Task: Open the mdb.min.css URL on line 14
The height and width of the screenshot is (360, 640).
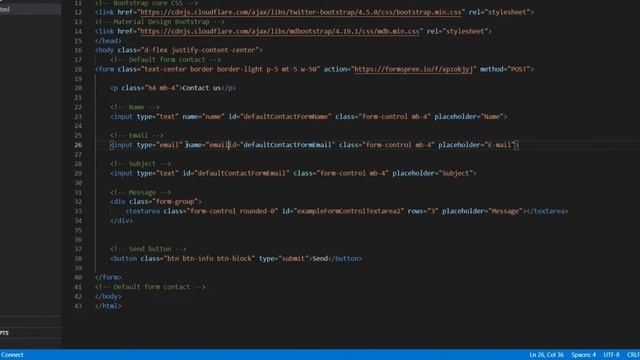Action: pyautogui.click(x=280, y=31)
